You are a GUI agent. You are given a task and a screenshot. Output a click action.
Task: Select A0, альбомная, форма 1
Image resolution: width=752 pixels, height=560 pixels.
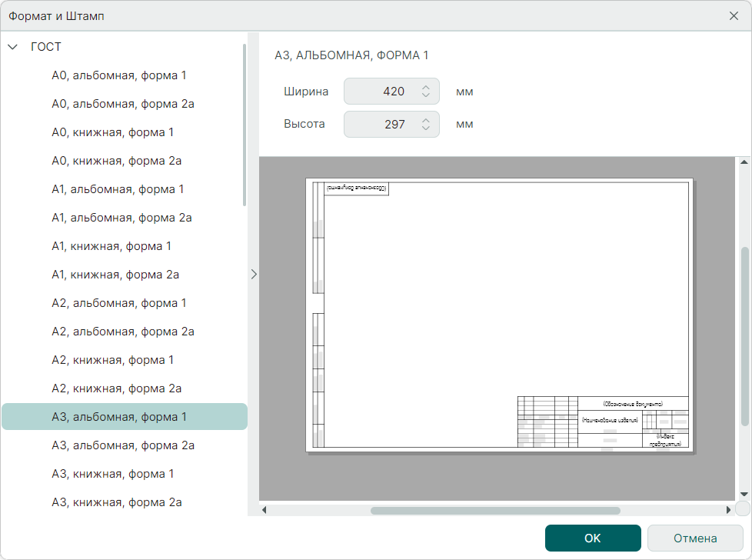click(x=119, y=75)
